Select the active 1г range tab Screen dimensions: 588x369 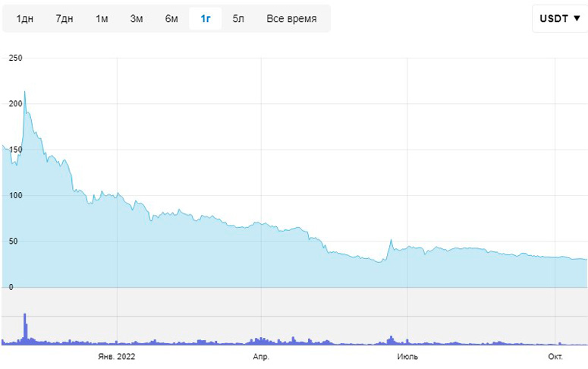click(x=206, y=18)
